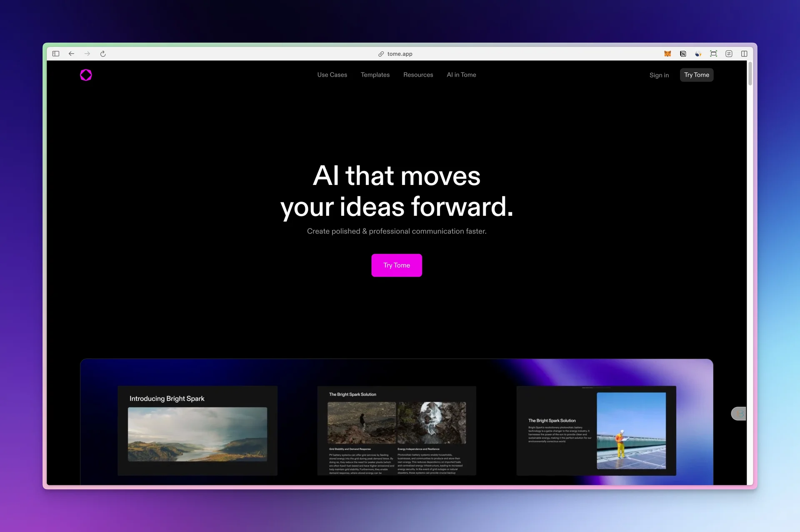Viewport: 800px width, 532px height.
Task: Click the screenshot capture extension icon
Action: [x=713, y=54]
